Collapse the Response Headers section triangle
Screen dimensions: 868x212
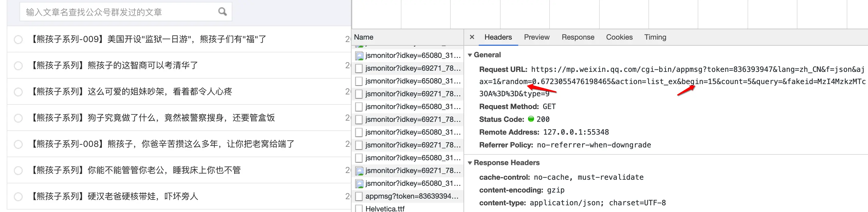coord(470,163)
